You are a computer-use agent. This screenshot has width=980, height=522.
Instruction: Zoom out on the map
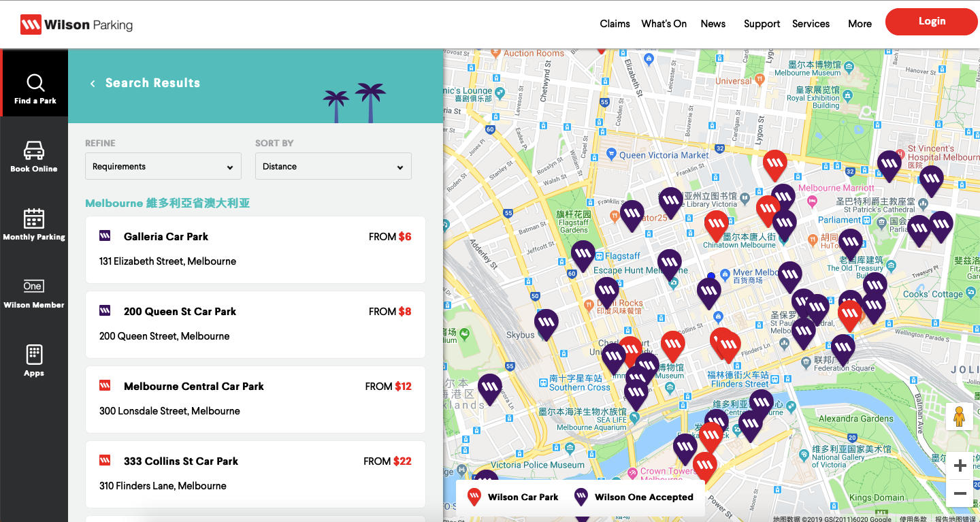point(960,493)
